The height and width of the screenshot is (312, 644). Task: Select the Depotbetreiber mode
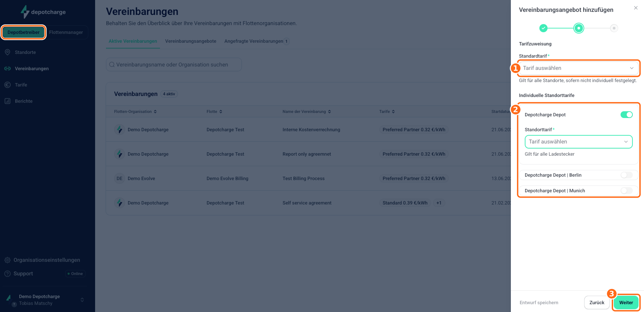23,32
